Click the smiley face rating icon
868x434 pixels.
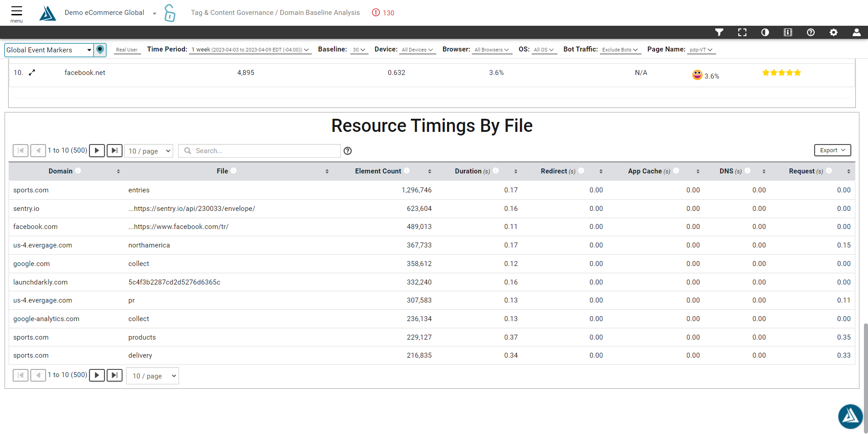(697, 75)
